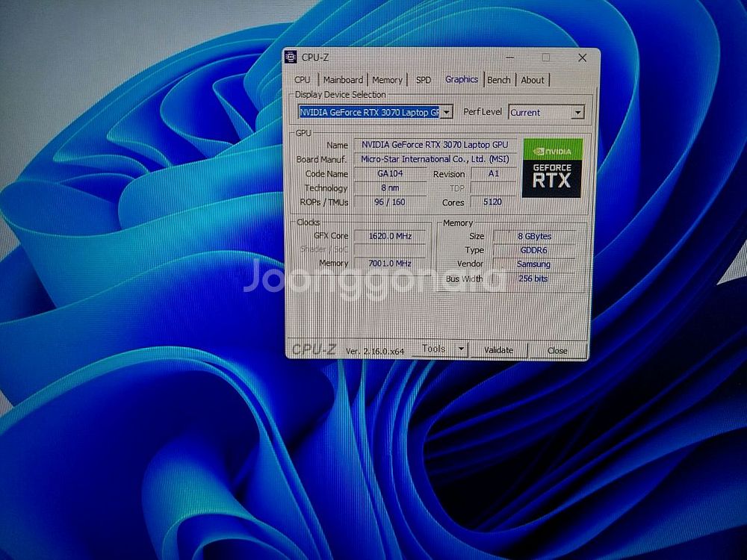Click the CPU-Z title bar text
747x560 pixels.
(x=315, y=57)
